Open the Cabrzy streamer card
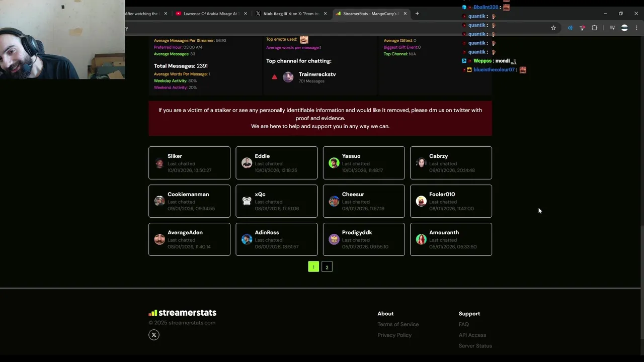The height and width of the screenshot is (362, 644). [x=451, y=163]
